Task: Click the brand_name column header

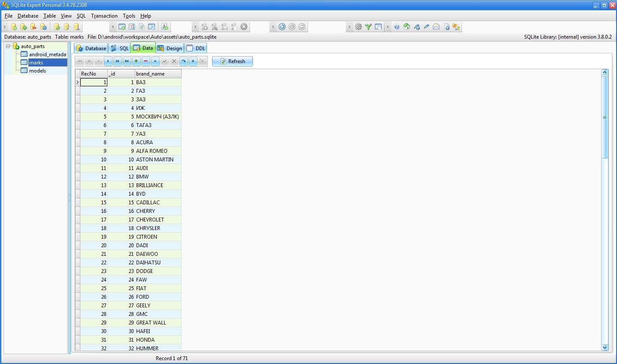Action: pos(158,73)
